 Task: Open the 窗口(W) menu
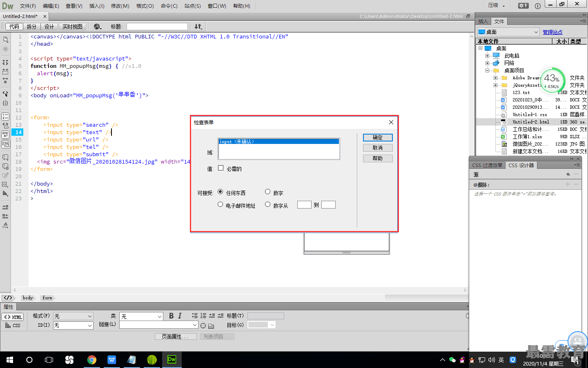coord(217,6)
